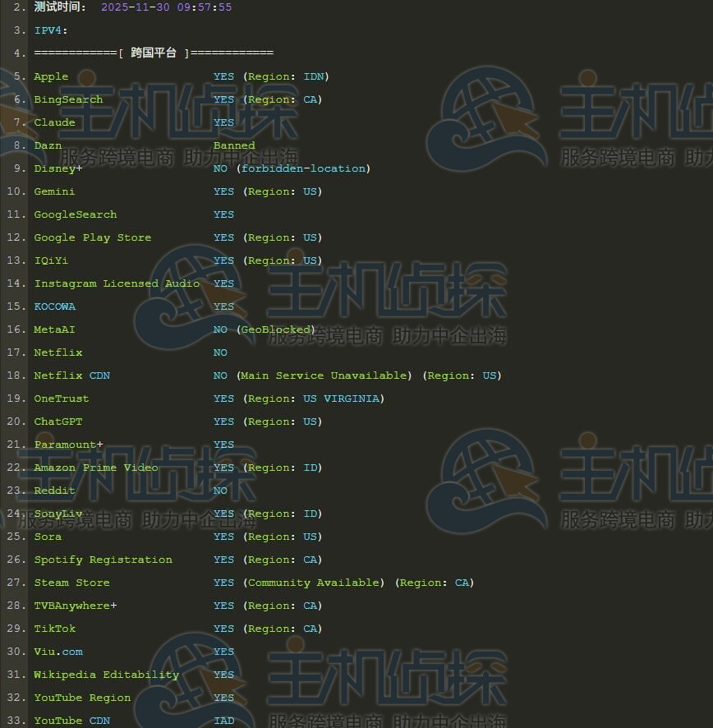Viewport: 713px width, 728px height.
Task: Click the line number 17 in gutter
Action: [x=16, y=352]
